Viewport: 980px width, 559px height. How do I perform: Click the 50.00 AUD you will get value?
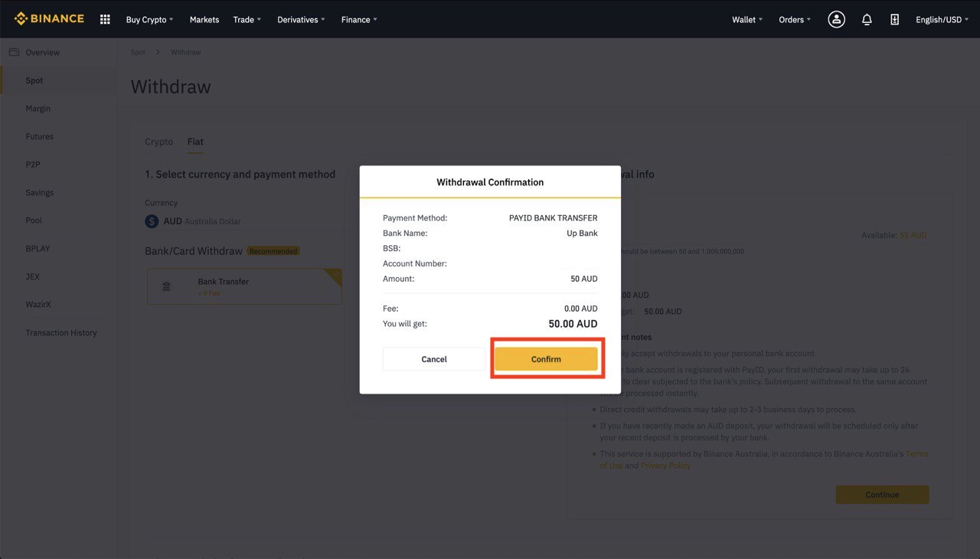(573, 324)
